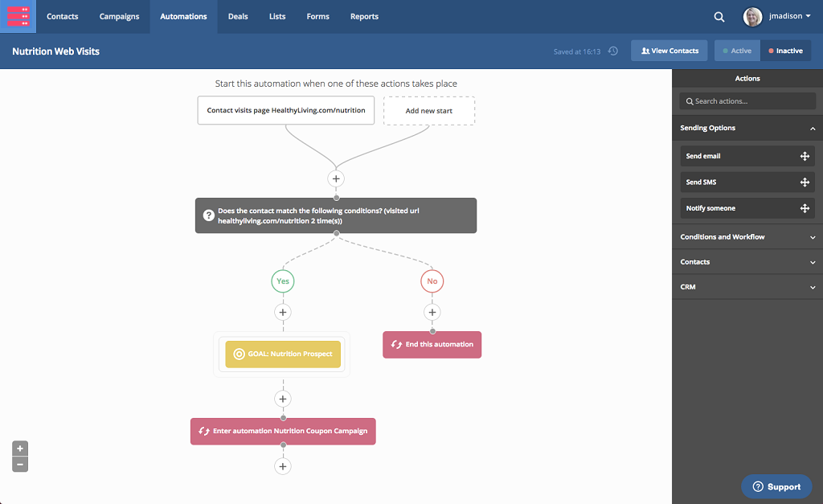
Task: Set automation status to Inactive
Action: (x=785, y=51)
